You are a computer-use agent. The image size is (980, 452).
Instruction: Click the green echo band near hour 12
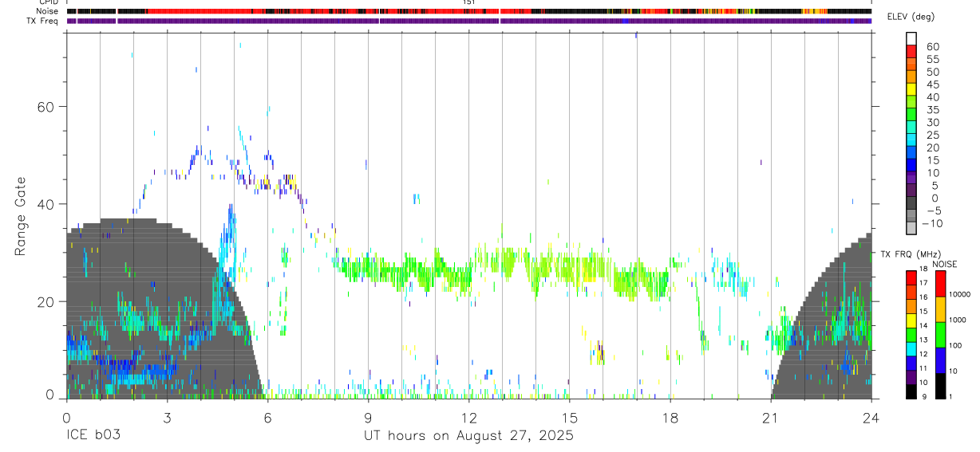click(459, 278)
